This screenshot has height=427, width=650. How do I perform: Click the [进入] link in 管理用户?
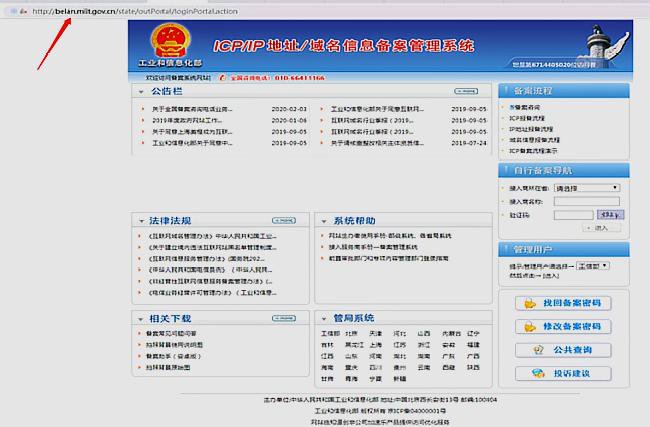tap(551, 276)
